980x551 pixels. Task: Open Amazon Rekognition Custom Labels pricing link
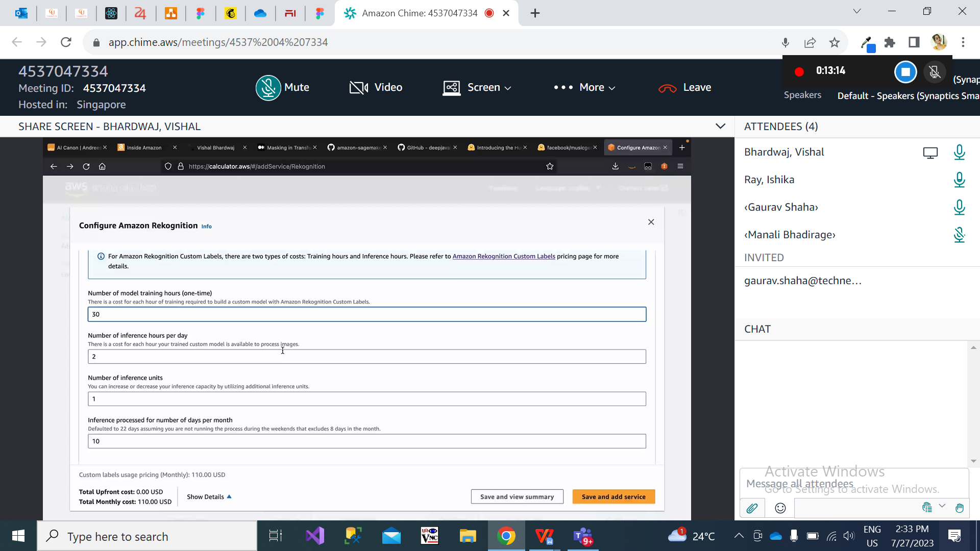(504, 256)
